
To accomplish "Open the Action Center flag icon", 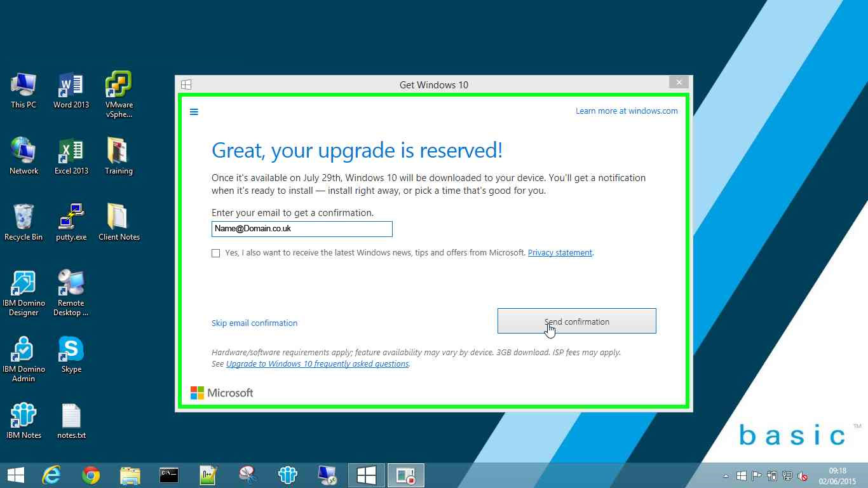I will tap(757, 476).
